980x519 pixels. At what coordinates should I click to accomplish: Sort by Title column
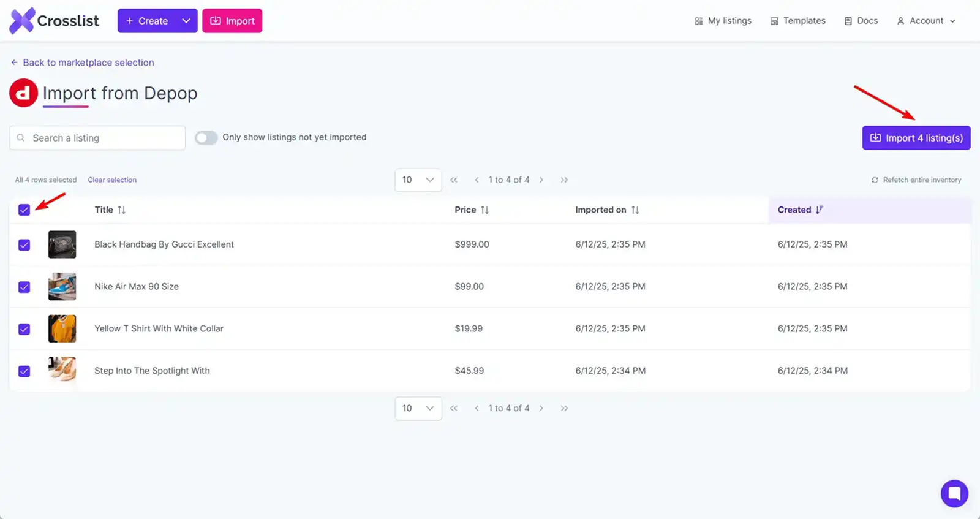pos(110,210)
